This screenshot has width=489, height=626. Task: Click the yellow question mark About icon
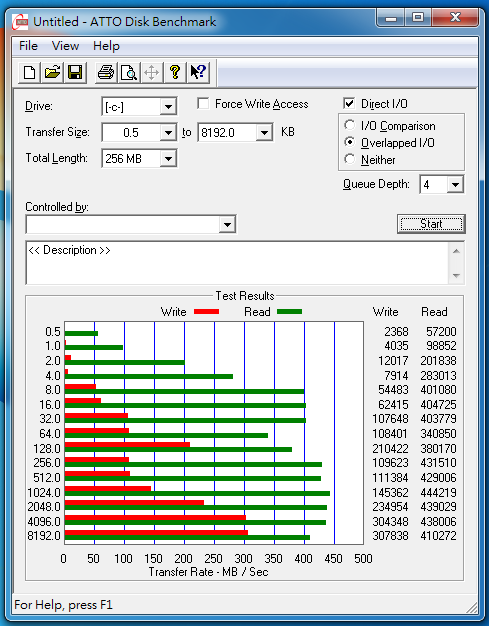pyautogui.click(x=174, y=72)
